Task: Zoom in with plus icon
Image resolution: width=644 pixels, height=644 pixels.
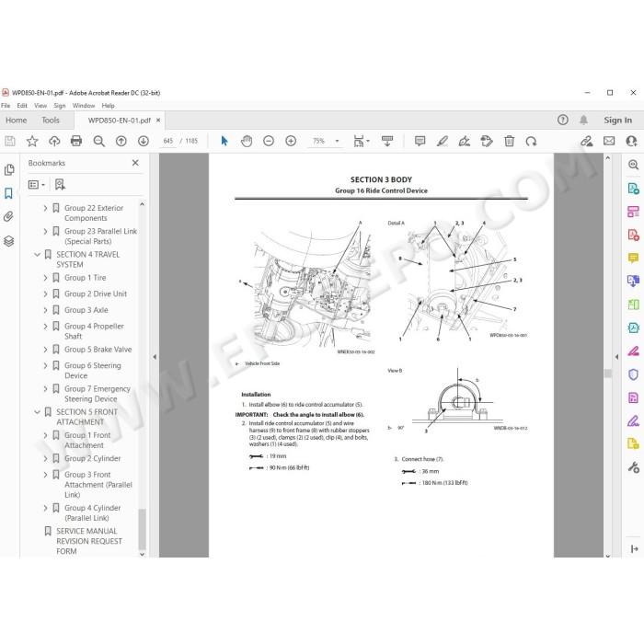Action: click(x=291, y=142)
